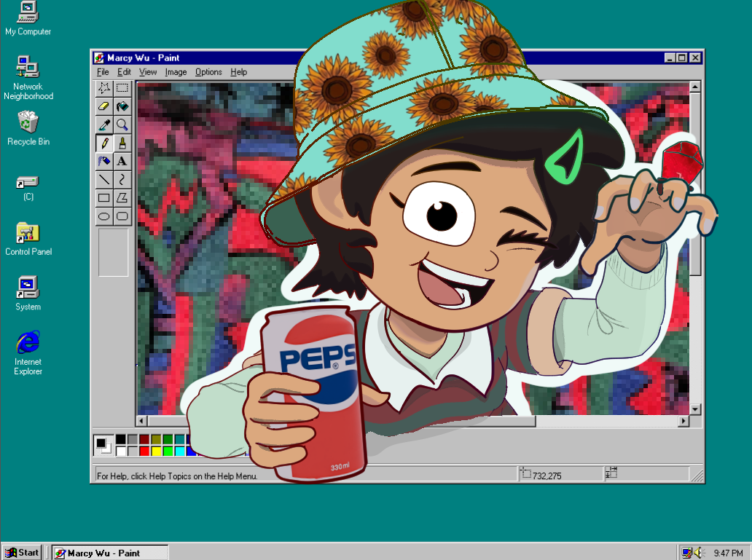Click the foreground/background color indicator box

click(103, 446)
